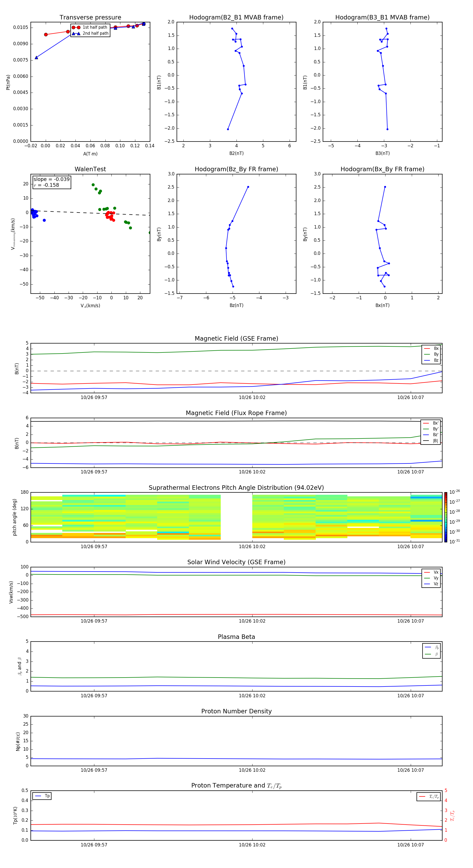
Task: Click the B2(nT) x-axis label
Action: coord(236,153)
